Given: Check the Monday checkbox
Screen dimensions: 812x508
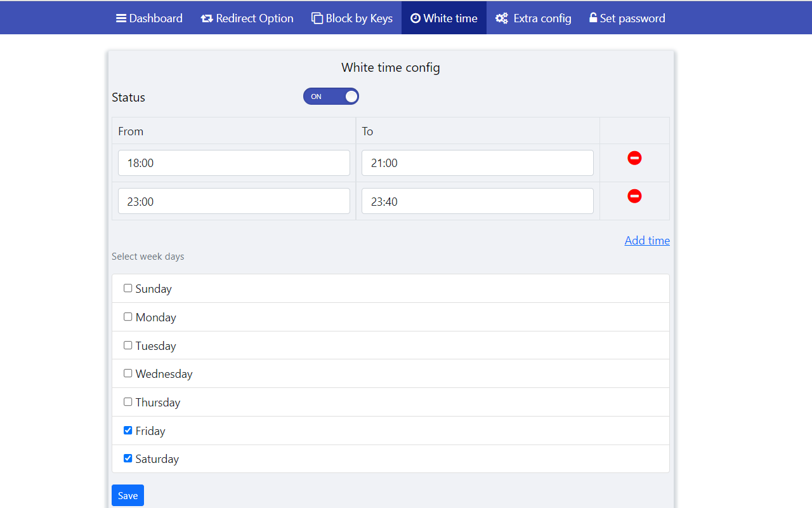Looking at the screenshot, I should point(128,317).
